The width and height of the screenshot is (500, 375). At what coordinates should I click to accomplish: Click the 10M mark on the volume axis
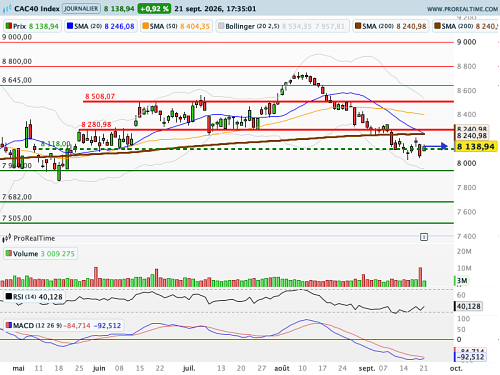coord(464,268)
